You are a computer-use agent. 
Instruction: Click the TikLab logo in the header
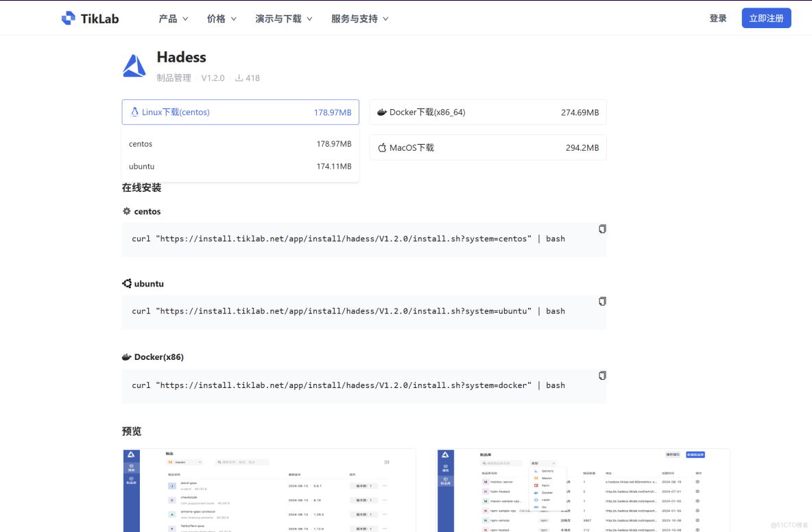pos(89,18)
